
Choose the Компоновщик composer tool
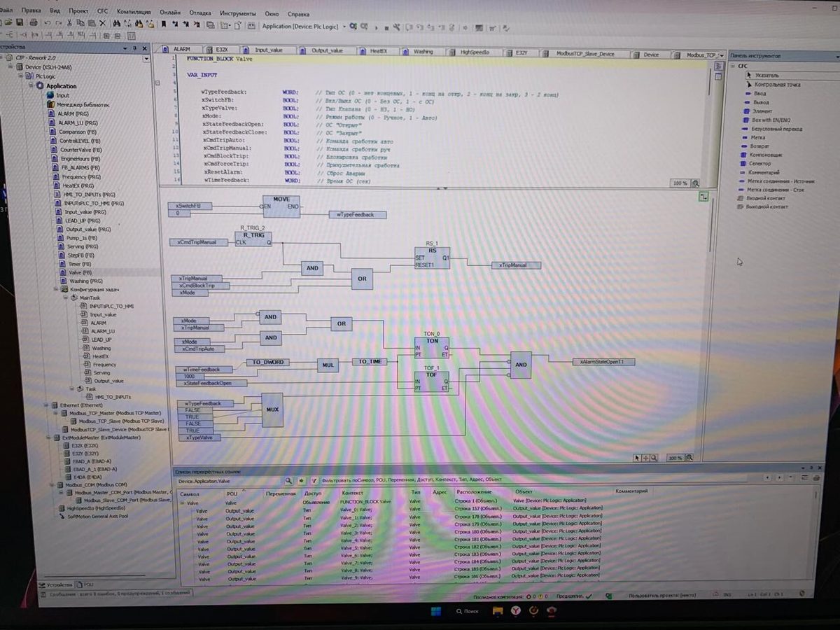(x=760, y=155)
